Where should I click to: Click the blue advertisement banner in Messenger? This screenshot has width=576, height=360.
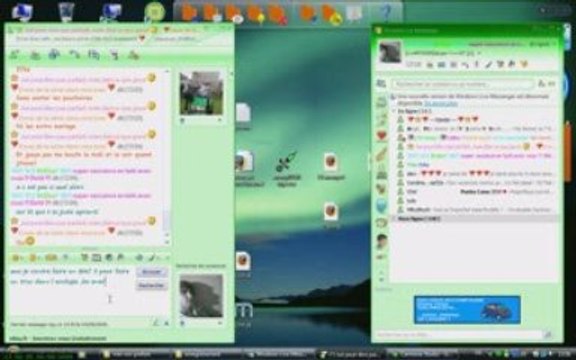click(467, 309)
